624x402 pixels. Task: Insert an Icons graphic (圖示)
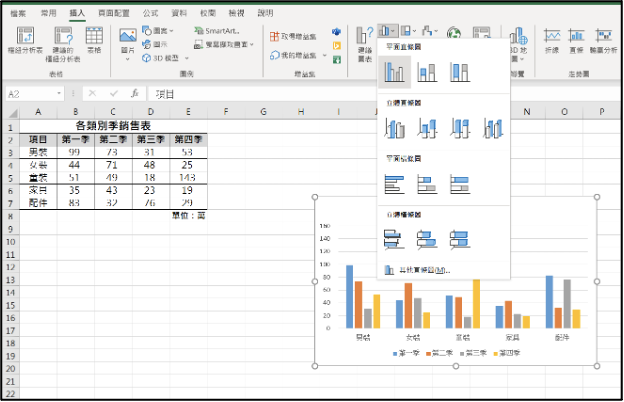tap(155, 44)
